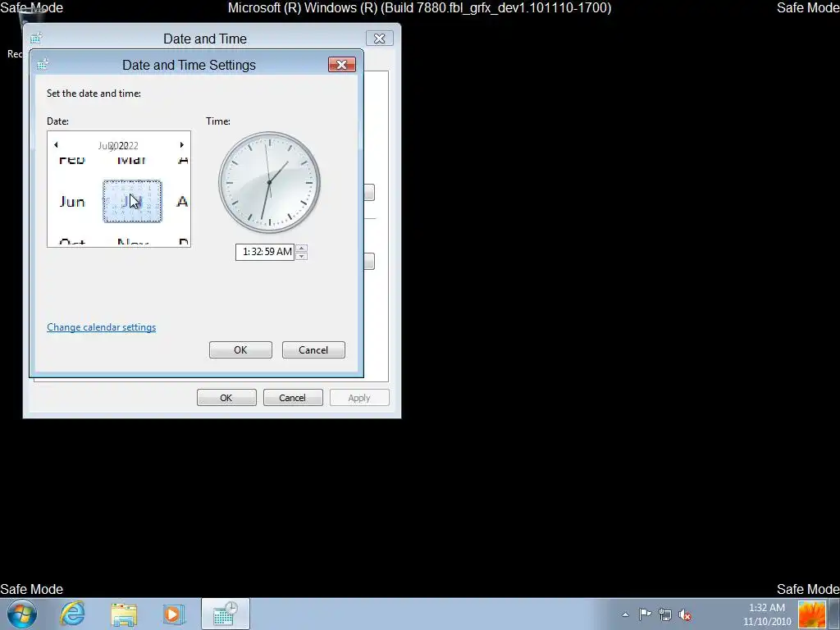Click the time field showing 1:32:59 AM
Screen dimensions: 840x630
(x=265, y=252)
